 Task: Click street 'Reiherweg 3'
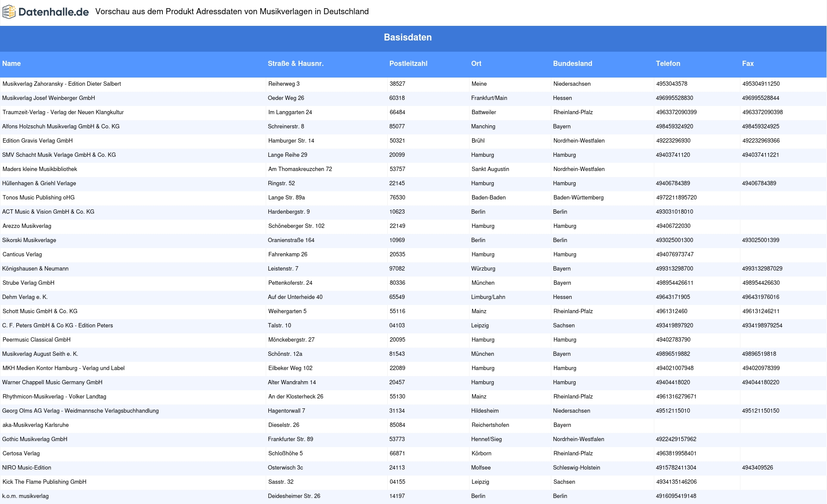(x=284, y=84)
